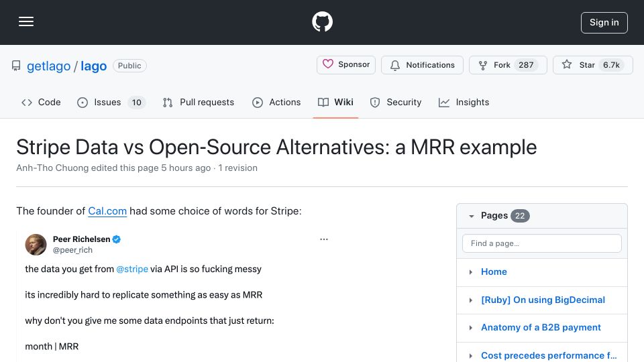Go to GitHub homepage via Octocat logo
This screenshot has width=644, height=362.
click(x=322, y=21)
